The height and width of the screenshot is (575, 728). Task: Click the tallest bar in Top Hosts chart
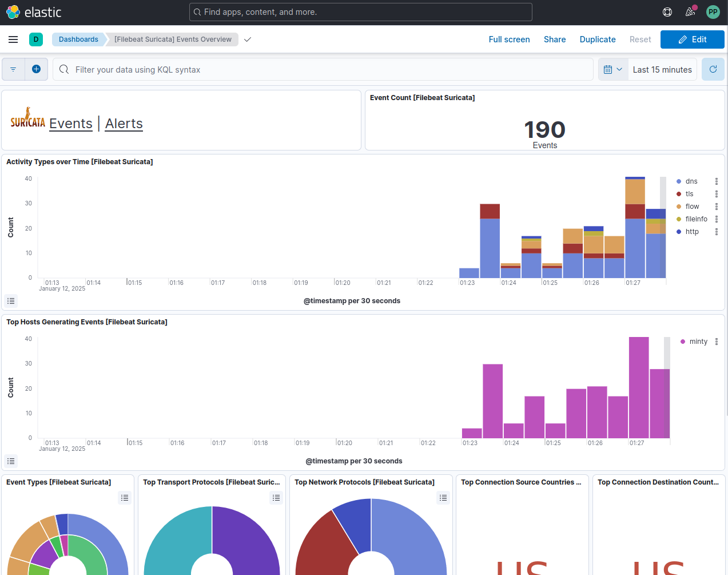tap(639, 387)
